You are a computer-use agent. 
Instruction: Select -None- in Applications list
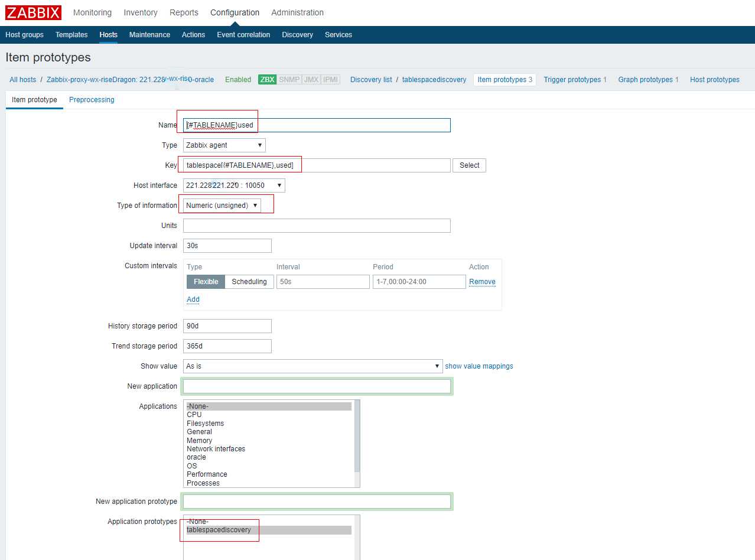[x=269, y=406]
